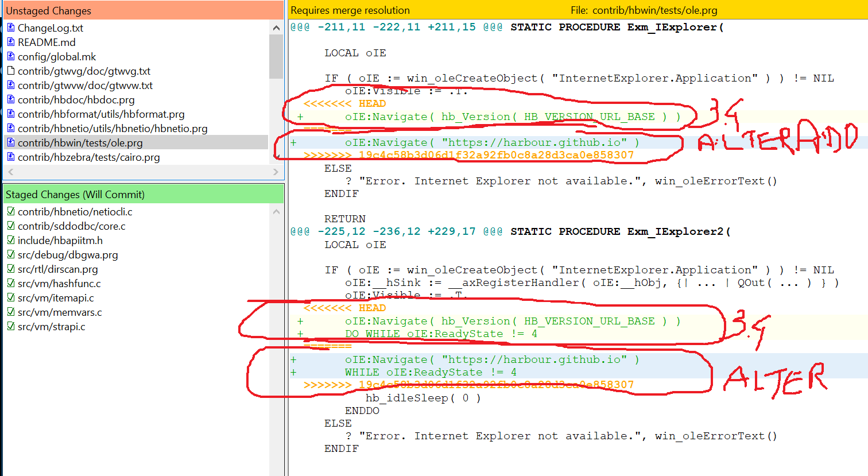The width and height of the screenshot is (868, 476).
Task: Click the icon next to contrib/hbnetio/utils/hbnetio/hbnetio.prg
Action: point(10,128)
